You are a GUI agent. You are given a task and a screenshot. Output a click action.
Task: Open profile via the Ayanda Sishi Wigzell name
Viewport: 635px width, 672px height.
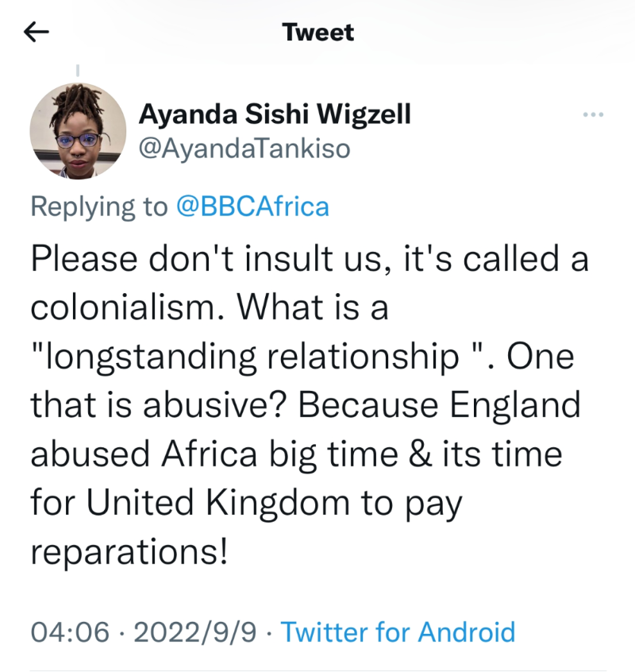[275, 114]
